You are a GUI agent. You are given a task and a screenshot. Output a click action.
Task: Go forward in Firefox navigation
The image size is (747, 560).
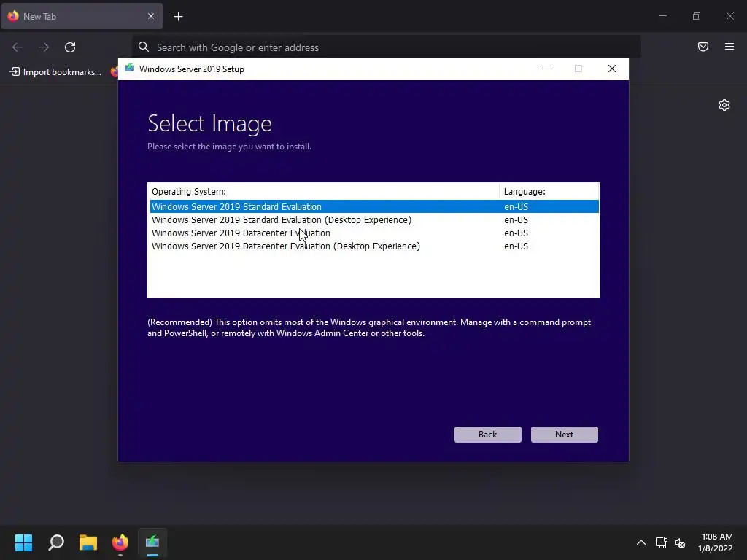click(x=44, y=47)
